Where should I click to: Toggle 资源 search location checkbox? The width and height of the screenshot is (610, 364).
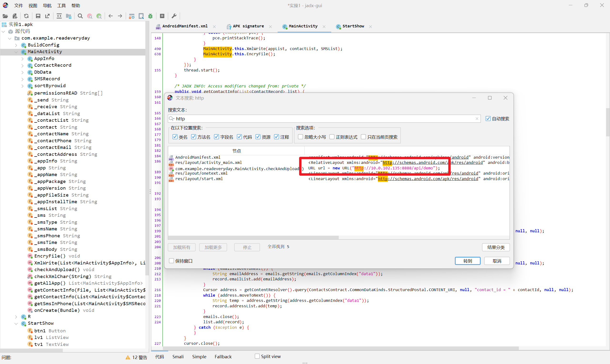(x=258, y=137)
